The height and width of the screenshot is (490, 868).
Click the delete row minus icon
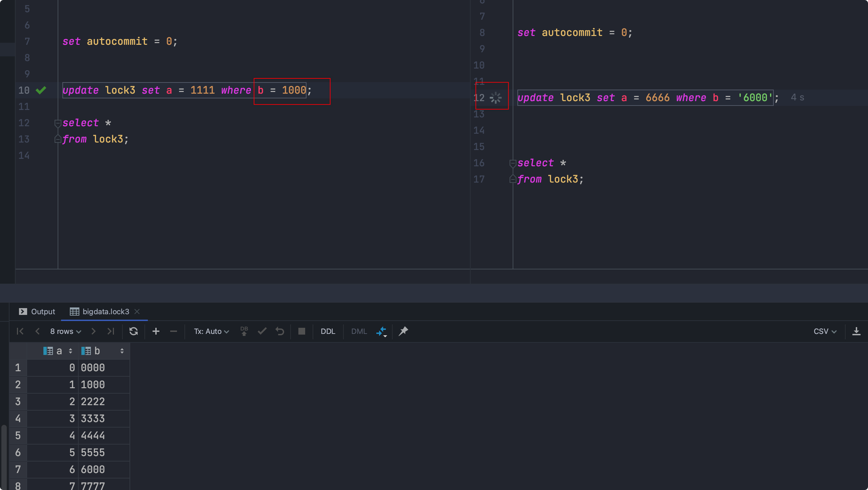click(x=173, y=331)
